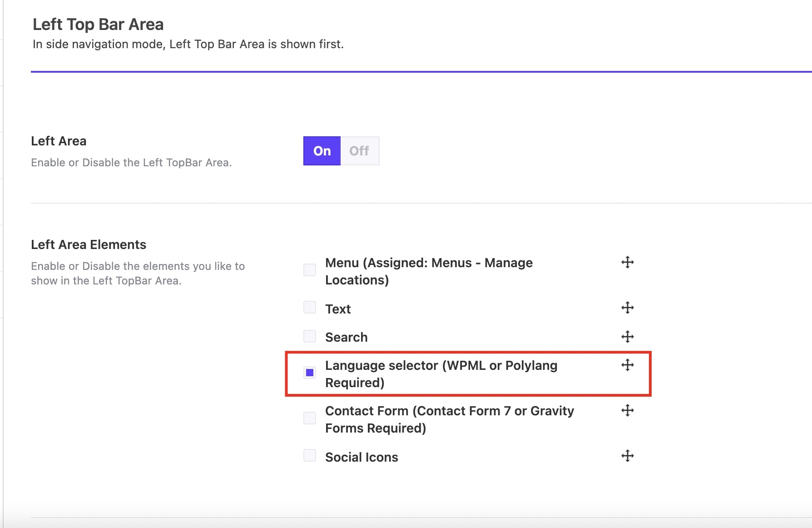Image resolution: width=812 pixels, height=528 pixels.
Task: Enable the Social Icons checkbox
Action: (310, 455)
